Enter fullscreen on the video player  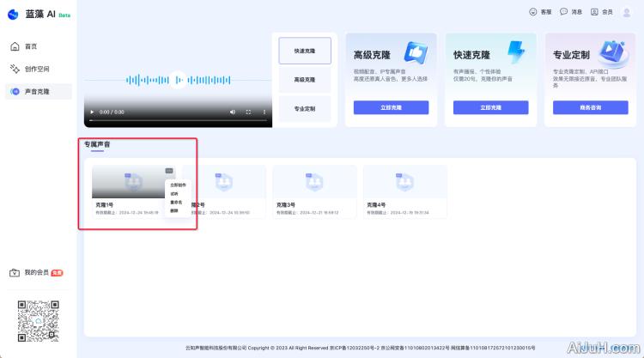coord(248,112)
